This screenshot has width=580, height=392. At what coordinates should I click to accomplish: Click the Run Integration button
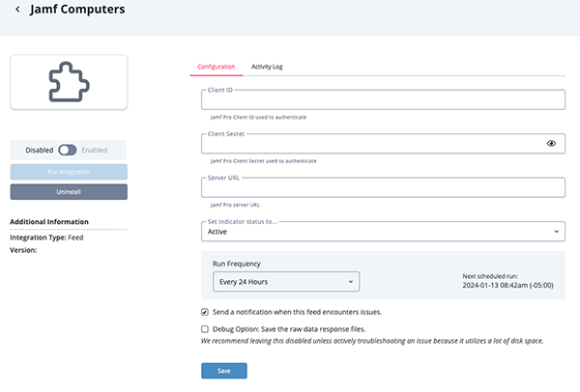pos(68,172)
